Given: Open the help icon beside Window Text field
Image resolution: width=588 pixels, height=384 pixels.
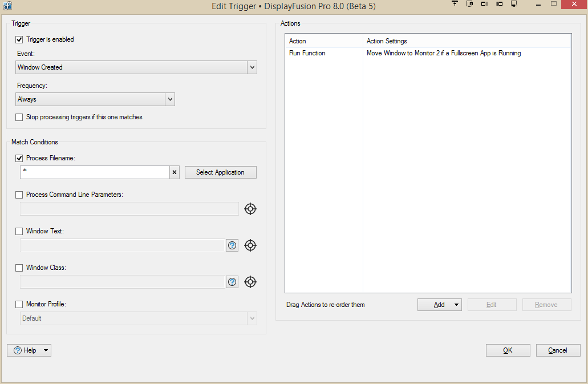Looking at the screenshot, I should [232, 245].
